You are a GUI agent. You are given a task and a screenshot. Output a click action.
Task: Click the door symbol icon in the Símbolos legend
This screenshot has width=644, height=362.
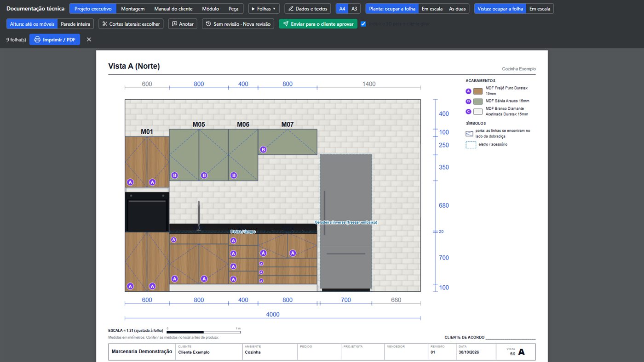click(469, 134)
